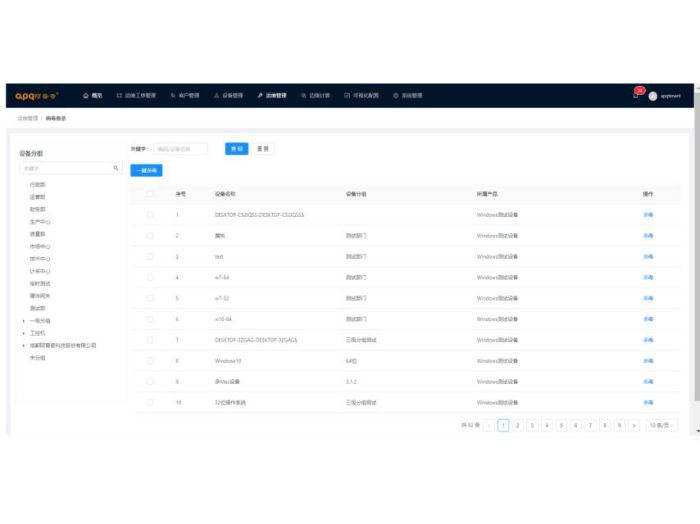
Task: Expand the 工控机 tree node
Action: pos(23,333)
